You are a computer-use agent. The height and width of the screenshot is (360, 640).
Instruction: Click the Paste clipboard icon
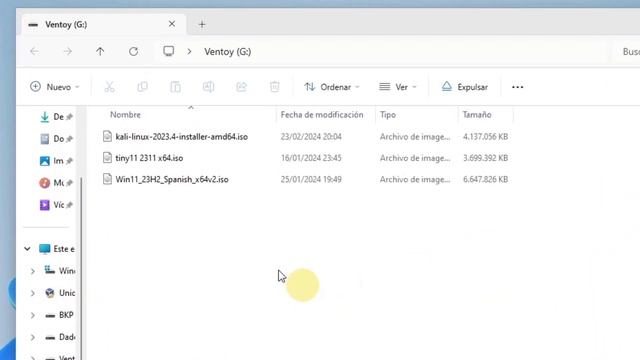(x=176, y=87)
